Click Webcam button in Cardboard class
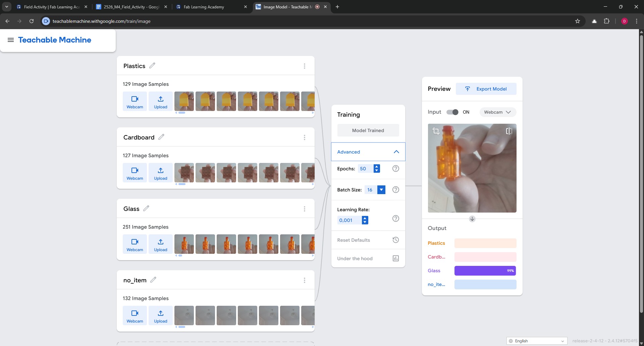 point(135,173)
